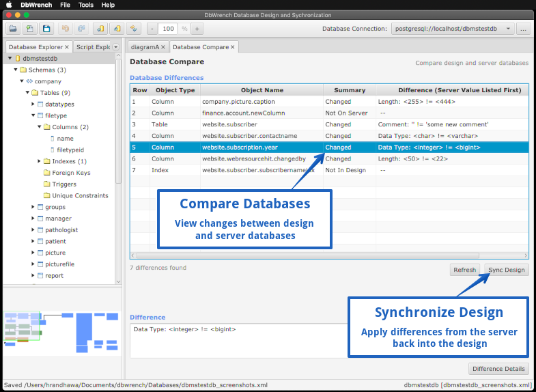The image size is (536, 392).
Task: Collapse the dbmstestdb root node
Action: pyautogui.click(x=10, y=59)
